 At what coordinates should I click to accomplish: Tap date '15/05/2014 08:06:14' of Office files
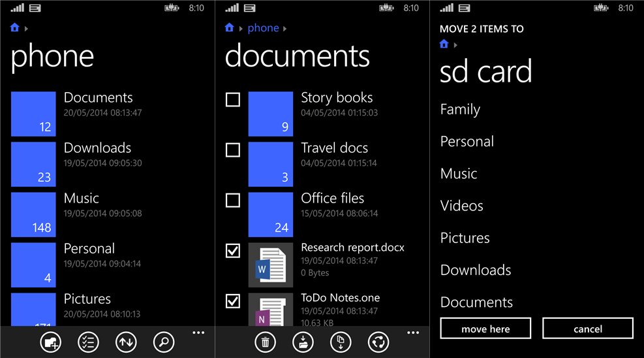339,214
